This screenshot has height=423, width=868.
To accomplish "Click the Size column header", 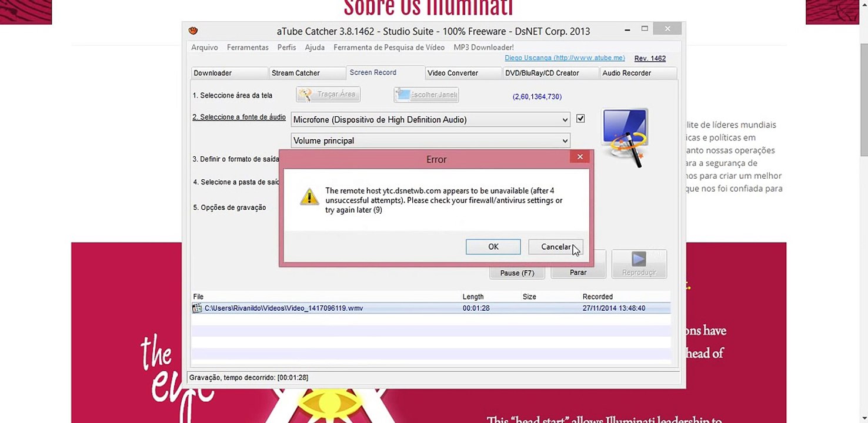I will pos(529,297).
